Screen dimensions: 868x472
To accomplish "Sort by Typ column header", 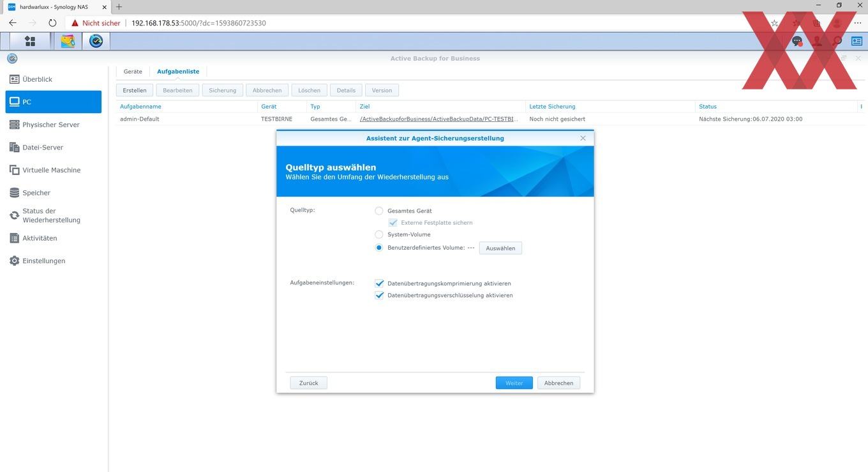I will (331, 107).
